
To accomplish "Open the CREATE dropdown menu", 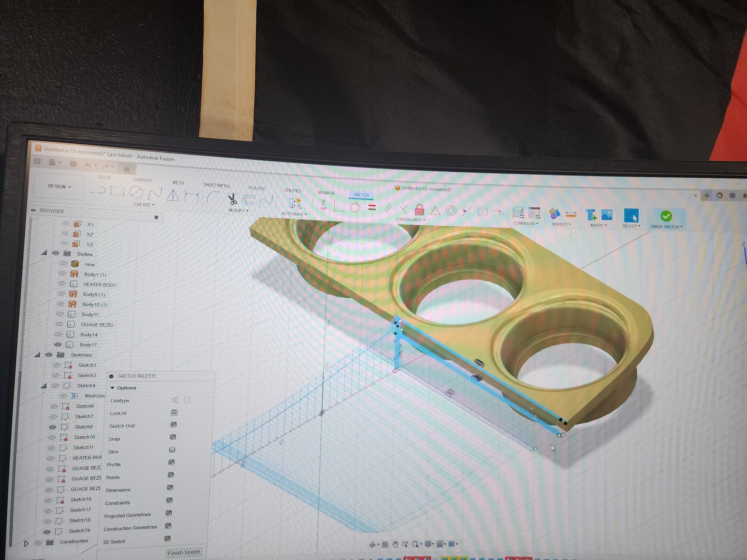I will [x=144, y=205].
